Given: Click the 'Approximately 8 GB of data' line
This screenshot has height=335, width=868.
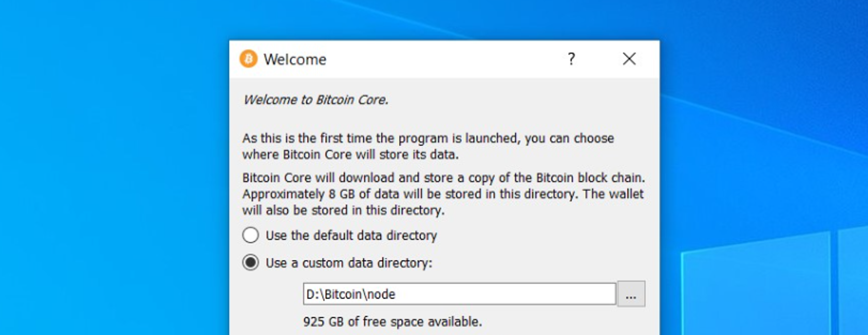Looking at the screenshot, I should point(443,194).
